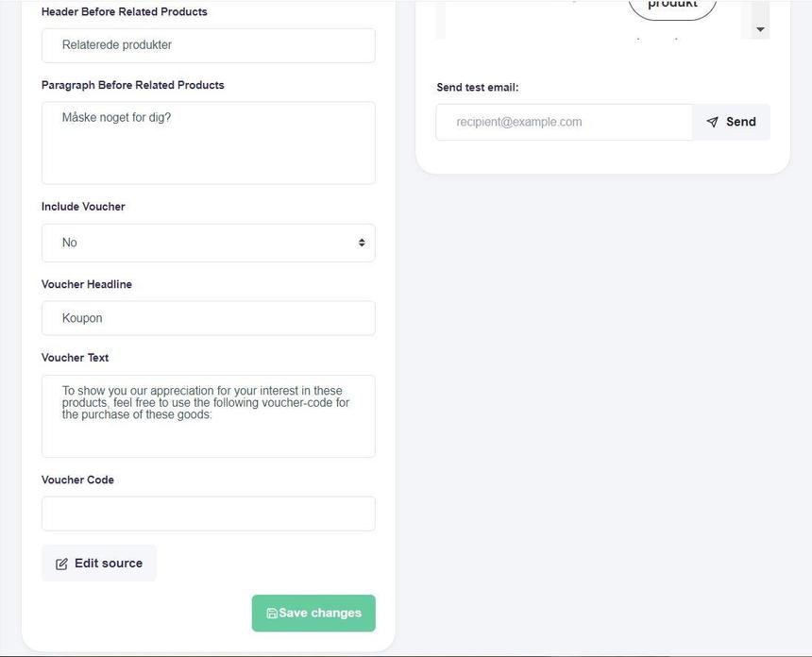Image resolution: width=812 pixels, height=657 pixels.
Task: Click the 'Header Before Related Products' label
Action: [125, 12]
